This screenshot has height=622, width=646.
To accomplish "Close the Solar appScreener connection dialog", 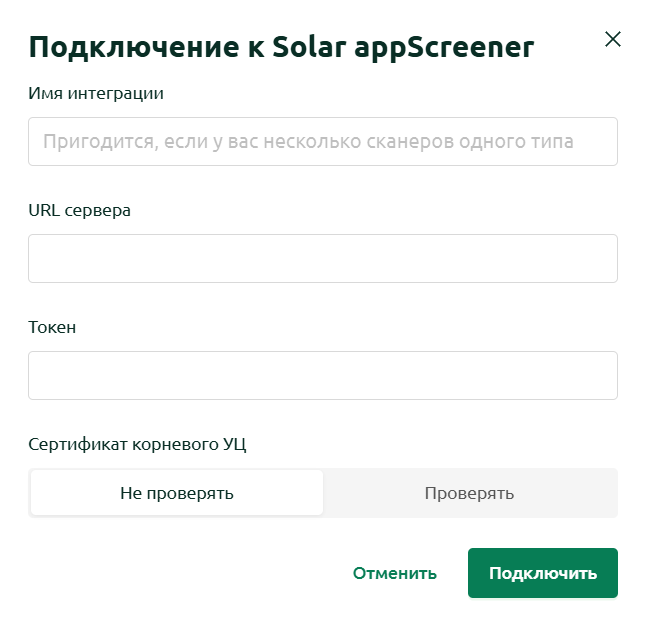I will 613,39.
